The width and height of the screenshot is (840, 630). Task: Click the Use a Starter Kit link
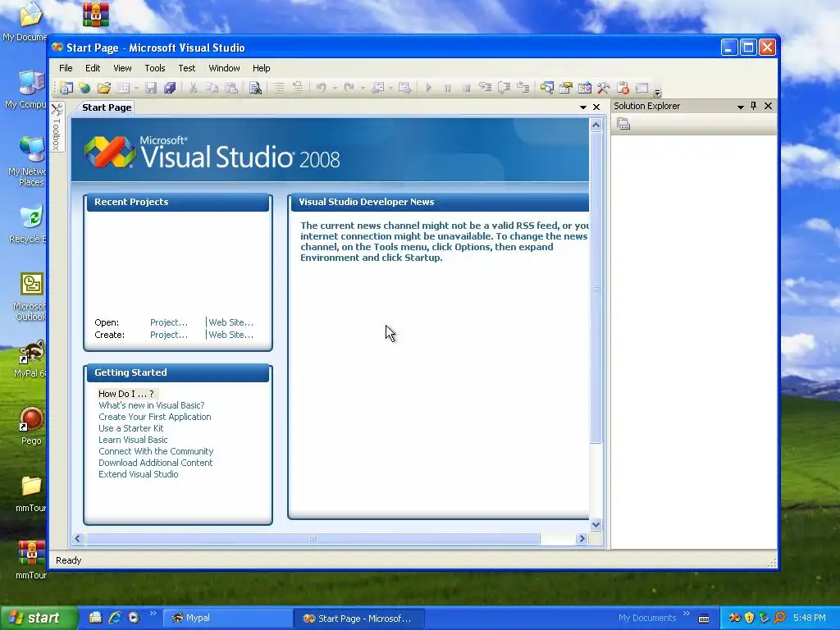click(130, 428)
